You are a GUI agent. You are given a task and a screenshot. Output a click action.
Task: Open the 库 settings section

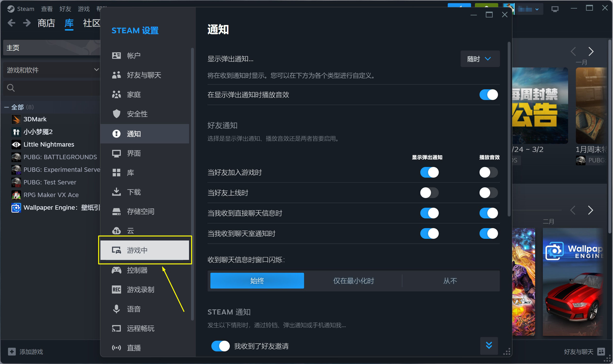click(x=145, y=173)
